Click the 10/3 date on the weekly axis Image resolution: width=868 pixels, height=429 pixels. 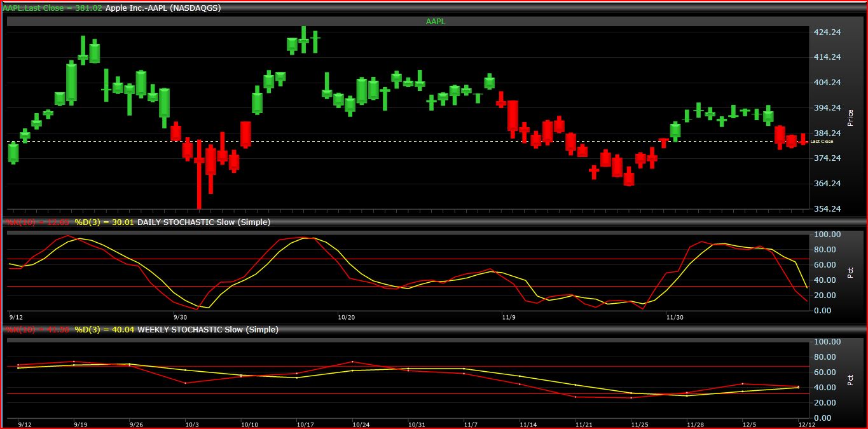click(193, 424)
